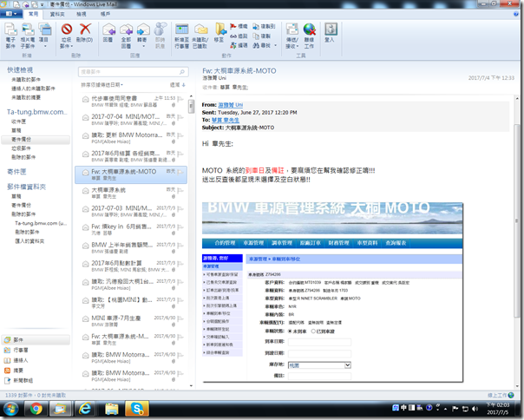Flag the message using 標幟 in ribbon

pos(239,26)
